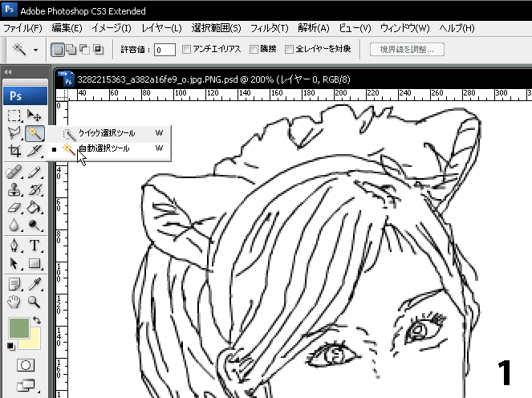Open the ウィンドウ(W) menu
Viewport: 532px width, 398px height.
pyautogui.click(x=404, y=28)
